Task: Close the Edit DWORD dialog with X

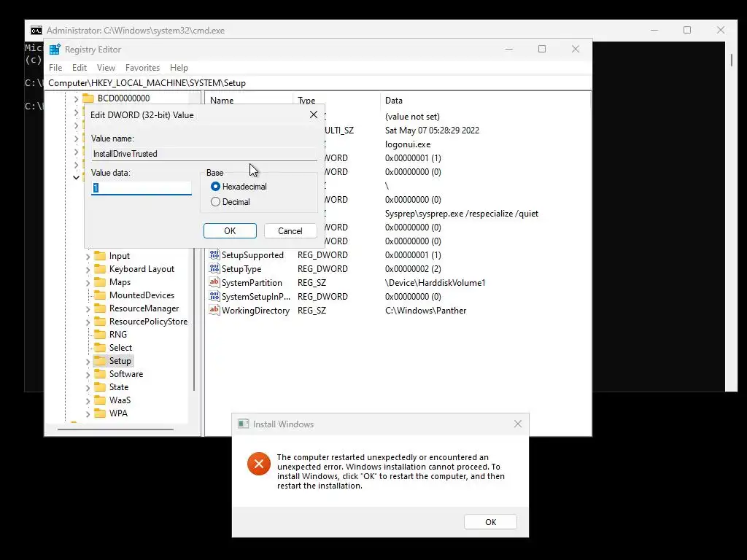Action: (314, 114)
